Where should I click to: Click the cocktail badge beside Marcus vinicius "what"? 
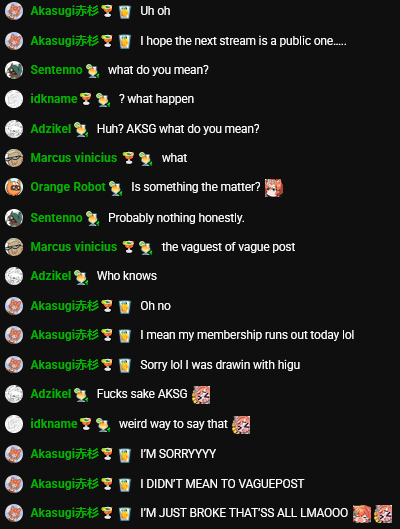(x=128, y=158)
